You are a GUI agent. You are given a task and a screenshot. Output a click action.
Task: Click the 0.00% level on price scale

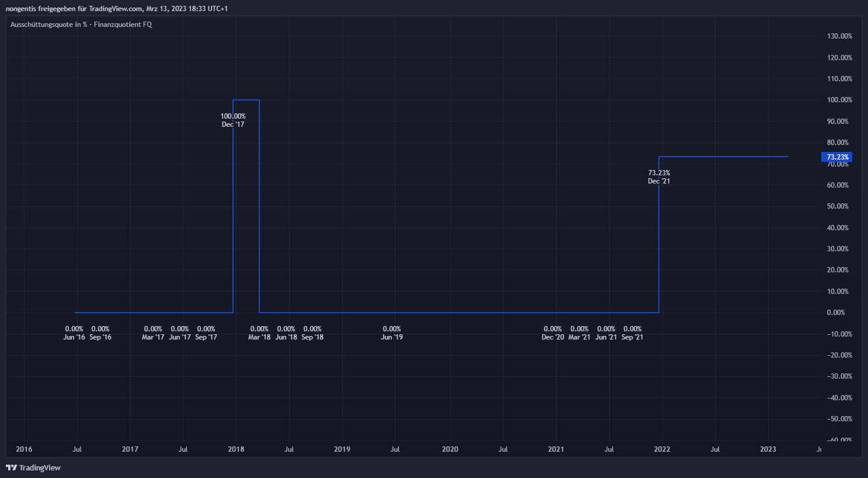pos(836,313)
